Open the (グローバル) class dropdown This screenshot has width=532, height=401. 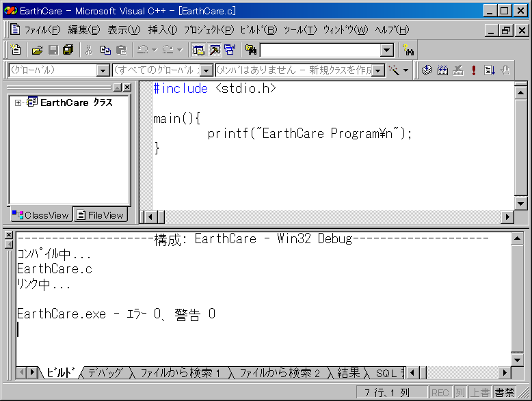103,70
